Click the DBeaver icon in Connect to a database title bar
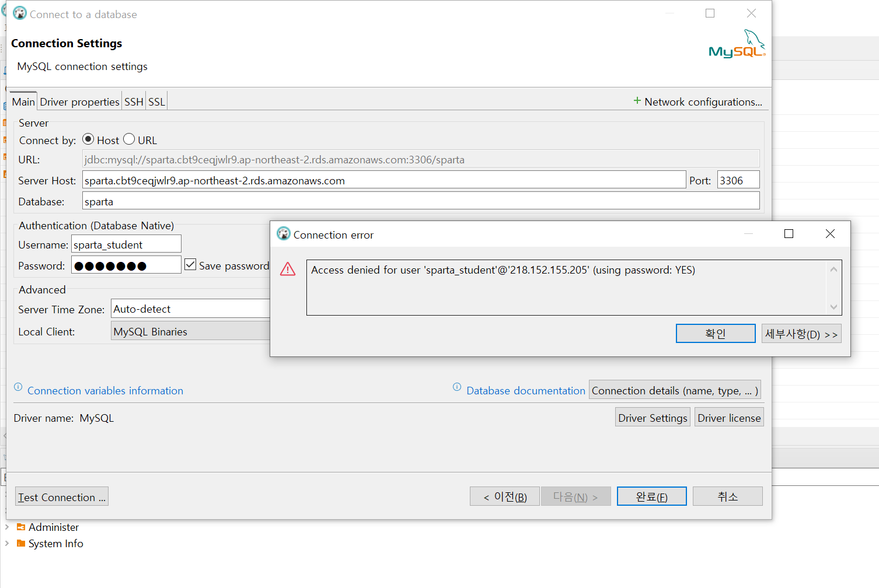The width and height of the screenshot is (879, 588). [x=20, y=13]
